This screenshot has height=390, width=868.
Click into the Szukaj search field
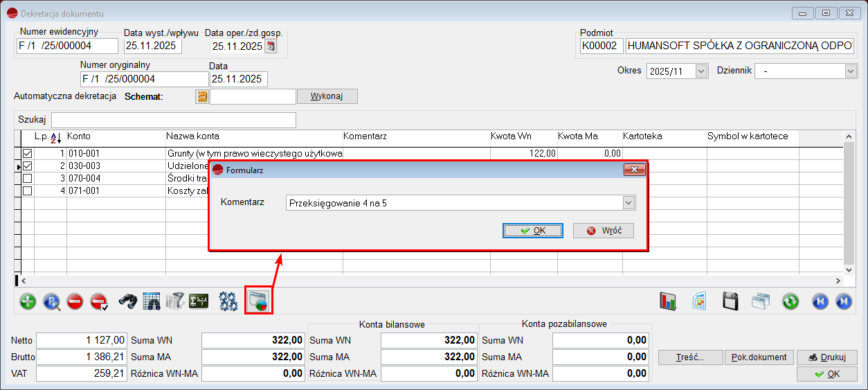point(173,120)
